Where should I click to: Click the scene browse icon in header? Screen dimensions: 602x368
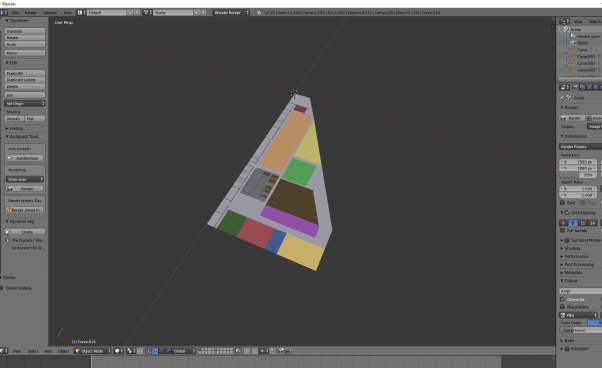pyautogui.click(x=148, y=12)
